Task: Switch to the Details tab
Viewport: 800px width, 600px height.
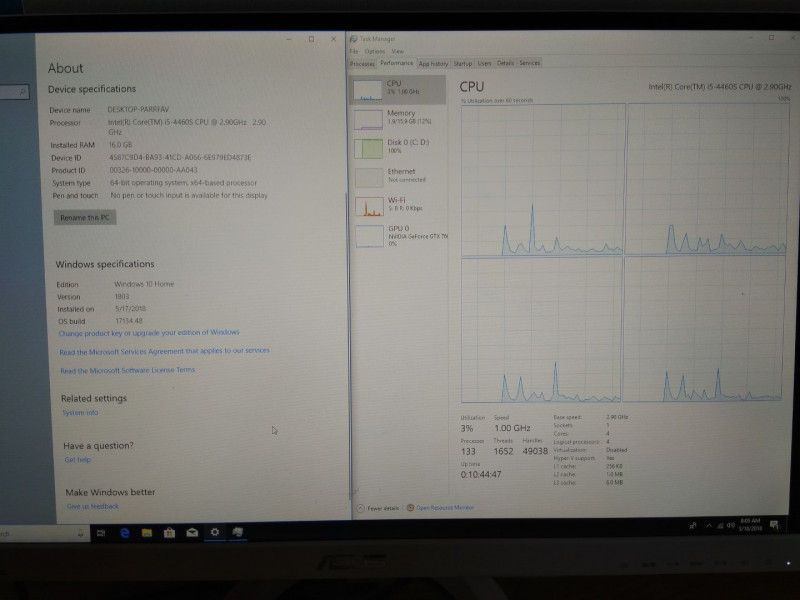Action: 505,63
